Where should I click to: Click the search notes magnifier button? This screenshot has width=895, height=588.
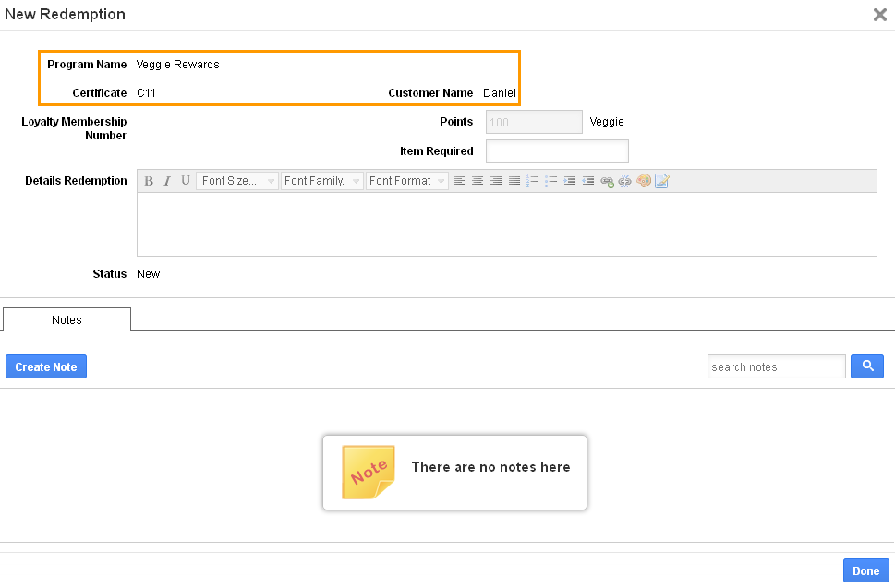pyautogui.click(x=867, y=366)
